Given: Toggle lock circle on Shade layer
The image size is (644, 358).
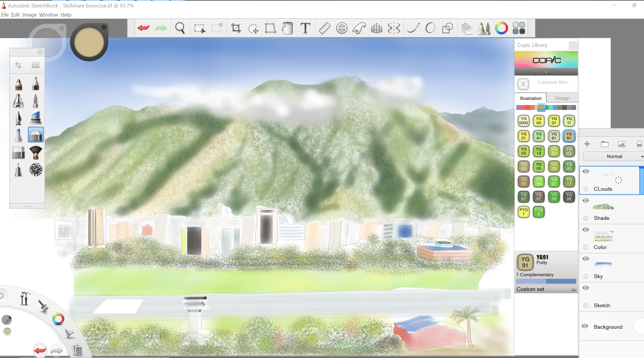Looking at the screenshot, I should (x=586, y=218).
